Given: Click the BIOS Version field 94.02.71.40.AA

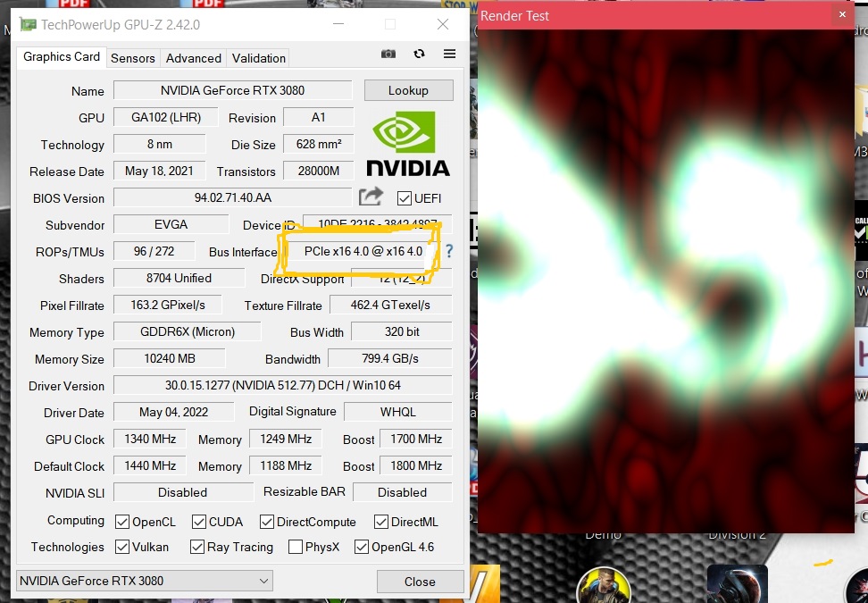Looking at the screenshot, I should (x=232, y=197).
